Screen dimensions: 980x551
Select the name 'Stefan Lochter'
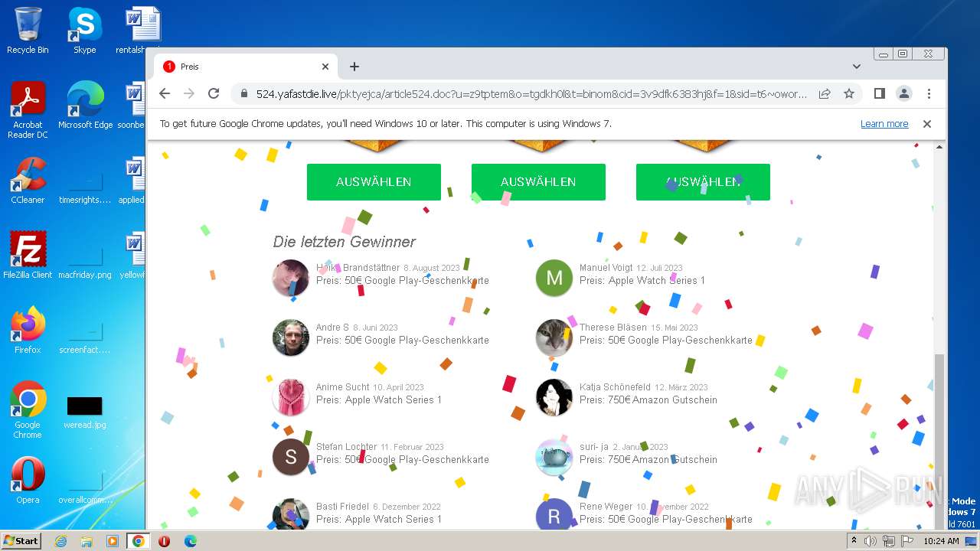click(347, 447)
